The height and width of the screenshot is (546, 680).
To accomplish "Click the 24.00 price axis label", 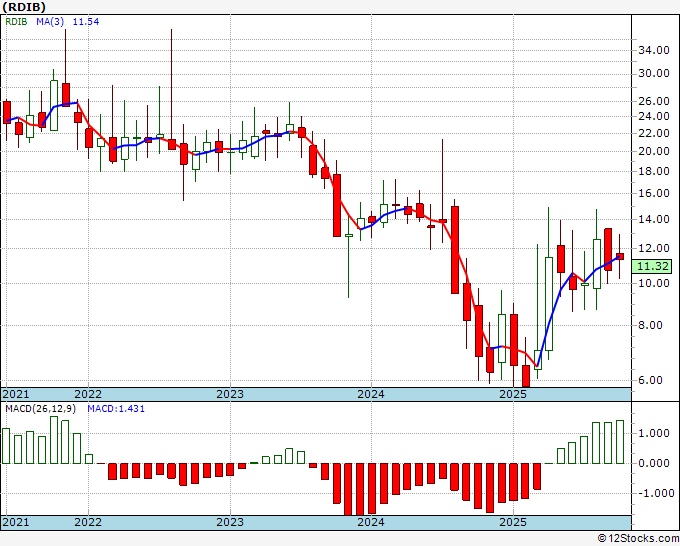I will pos(654,116).
